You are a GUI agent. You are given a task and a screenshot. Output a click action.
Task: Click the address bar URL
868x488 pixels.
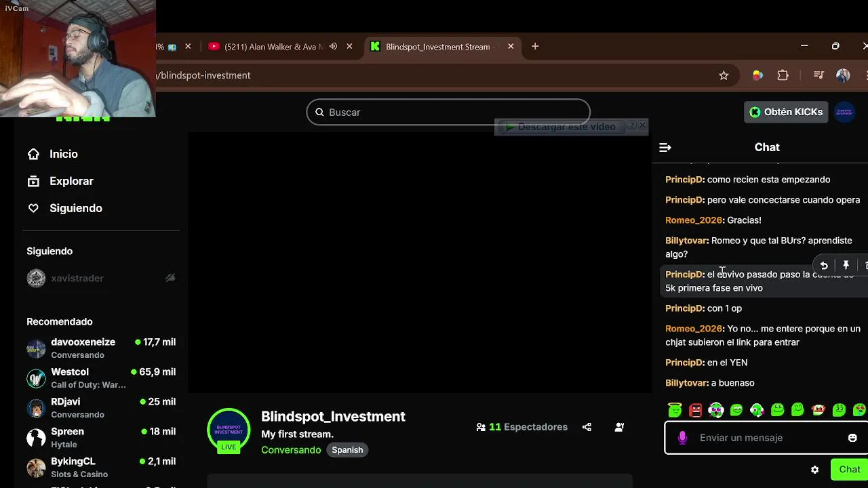204,75
